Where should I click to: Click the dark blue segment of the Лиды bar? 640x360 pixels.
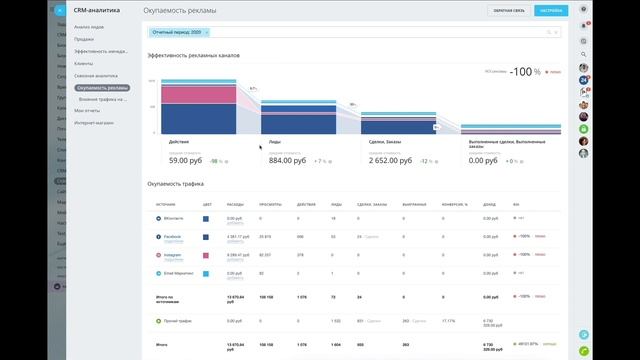coord(298,124)
